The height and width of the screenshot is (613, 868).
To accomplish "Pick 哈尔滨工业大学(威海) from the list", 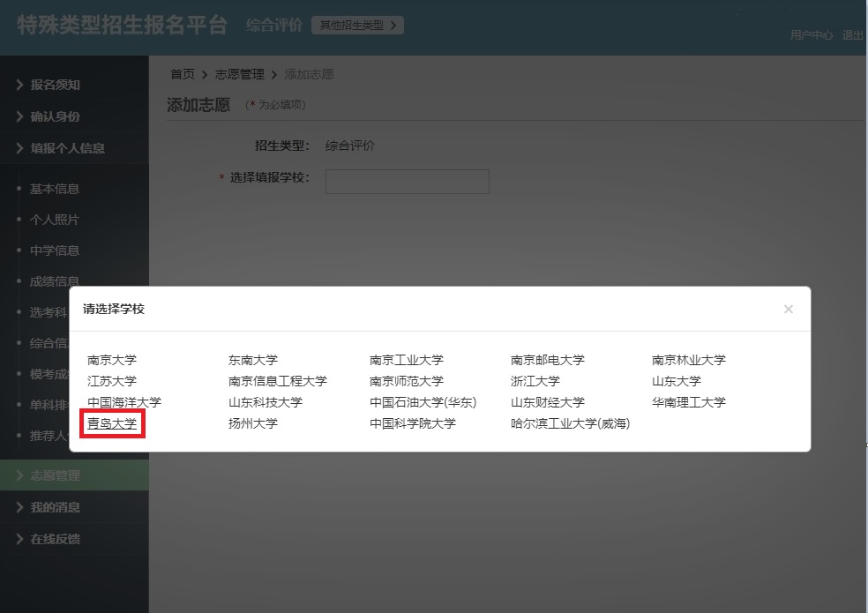I will (x=570, y=423).
